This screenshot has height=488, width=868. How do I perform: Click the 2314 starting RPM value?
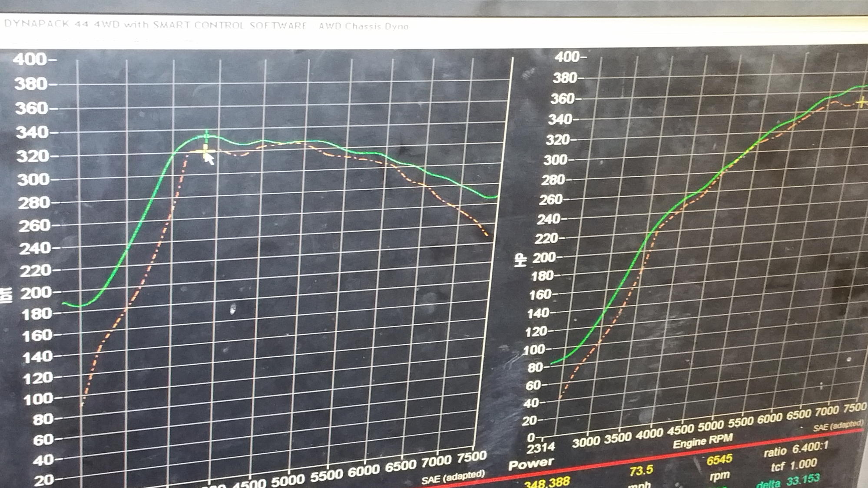(x=541, y=447)
